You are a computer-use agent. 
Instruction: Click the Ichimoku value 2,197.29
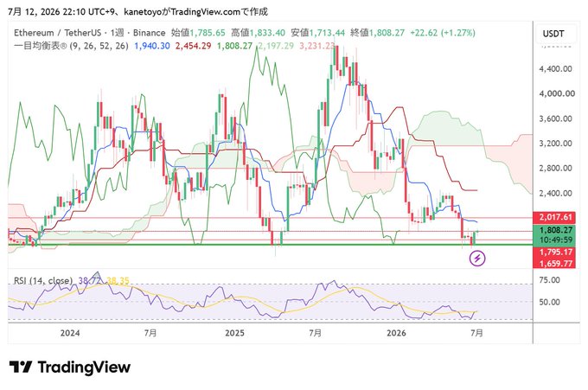[x=276, y=46]
